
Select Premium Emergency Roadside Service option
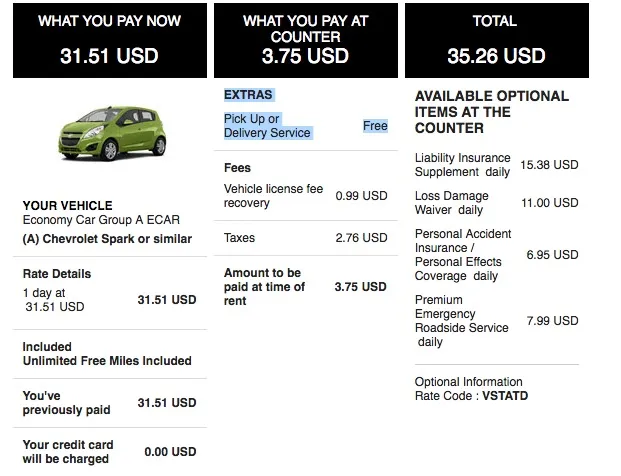(496, 321)
